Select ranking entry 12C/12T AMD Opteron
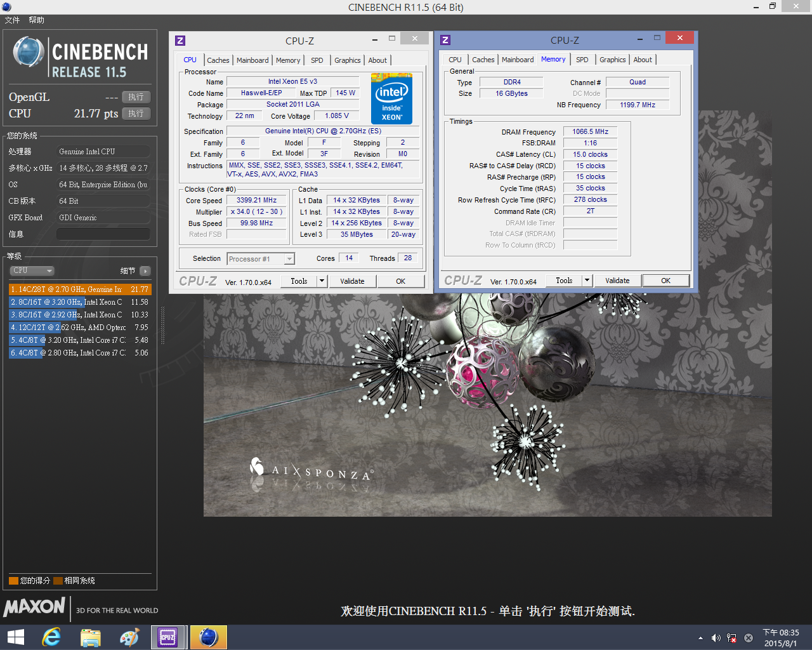Image resolution: width=812 pixels, height=650 pixels. pos(80,328)
